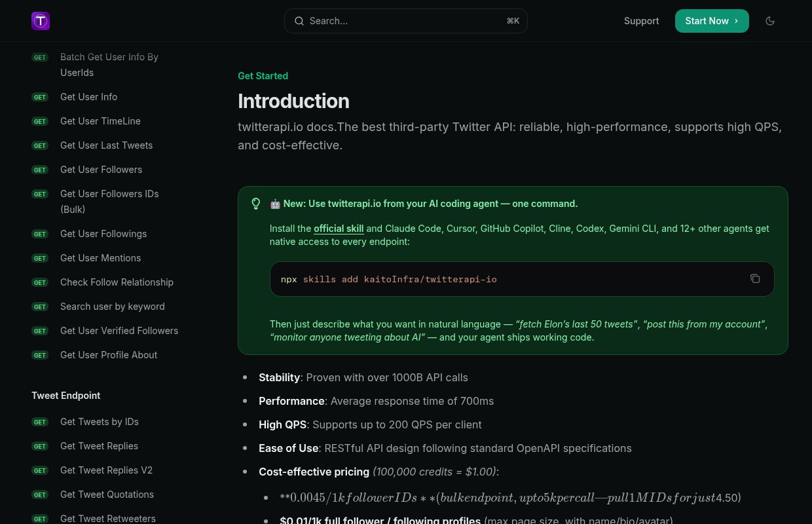Viewport: 812px width, 524px height.
Task: Click the purple twitterapi.io logo
Action: 41,21
